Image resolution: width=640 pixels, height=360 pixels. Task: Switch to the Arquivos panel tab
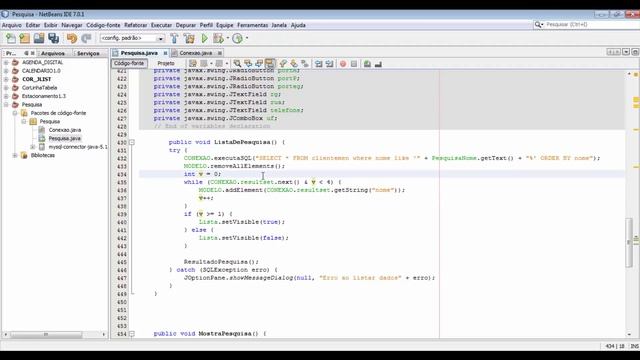click(53, 53)
